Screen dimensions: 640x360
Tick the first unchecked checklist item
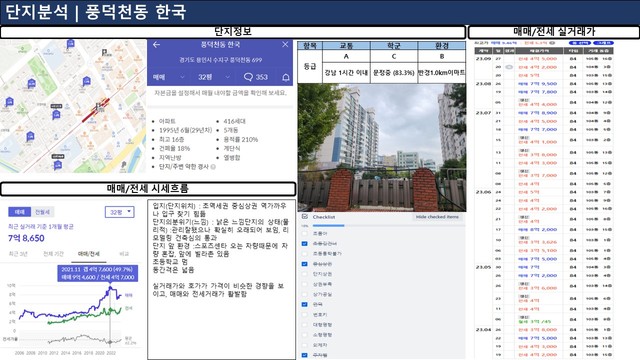[x=304, y=233]
